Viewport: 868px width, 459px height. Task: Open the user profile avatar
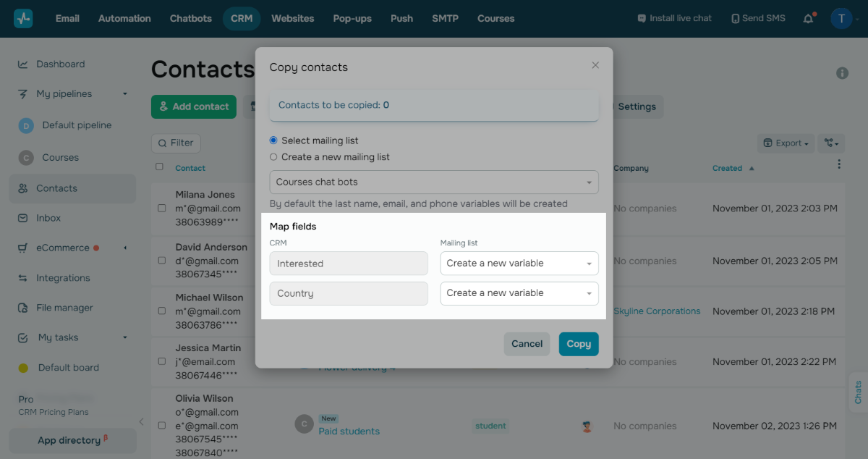pos(841,19)
